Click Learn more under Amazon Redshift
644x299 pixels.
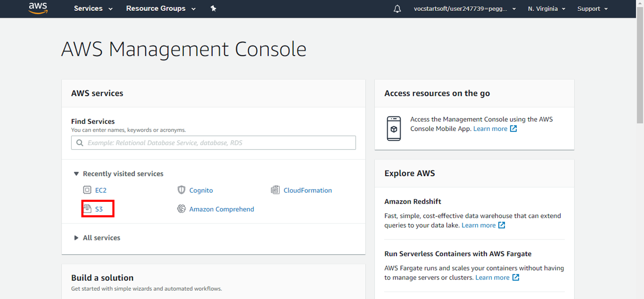[x=478, y=225]
